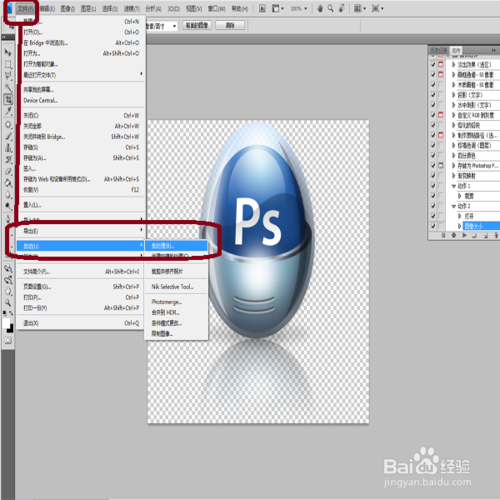Open the 滤镜(T) menu
This screenshot has width=500, height=500.
point(131,9)
